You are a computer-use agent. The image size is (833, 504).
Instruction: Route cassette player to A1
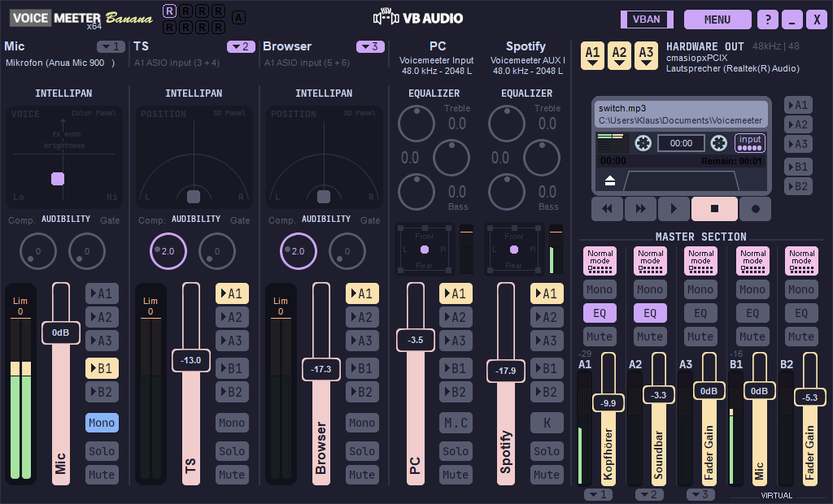click(x=798, y=105)
